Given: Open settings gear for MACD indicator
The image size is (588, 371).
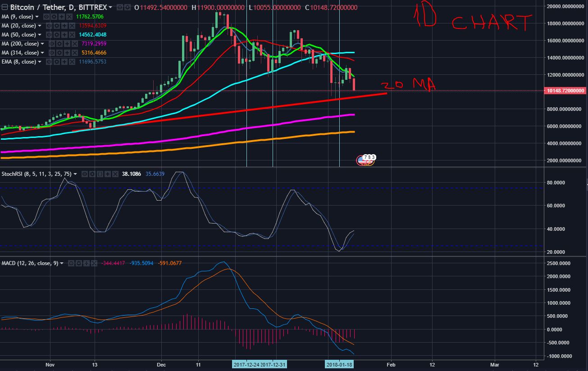Looking at the screenshot, I should coord(79,263).
